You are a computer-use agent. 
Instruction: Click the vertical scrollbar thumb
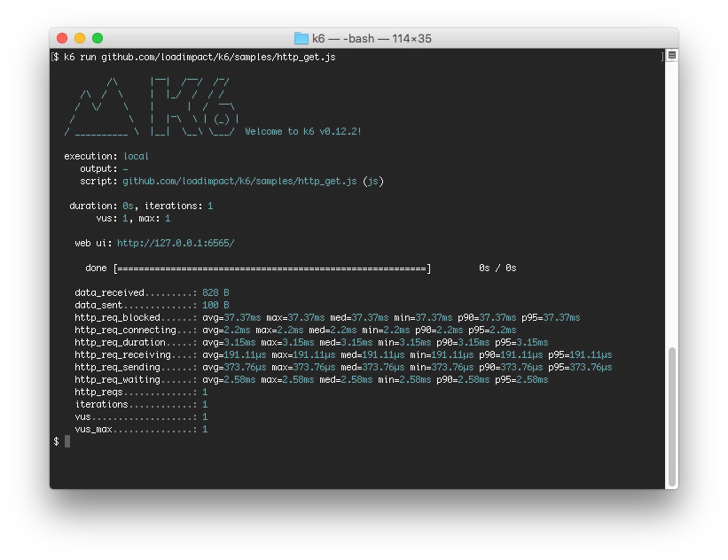671,416
